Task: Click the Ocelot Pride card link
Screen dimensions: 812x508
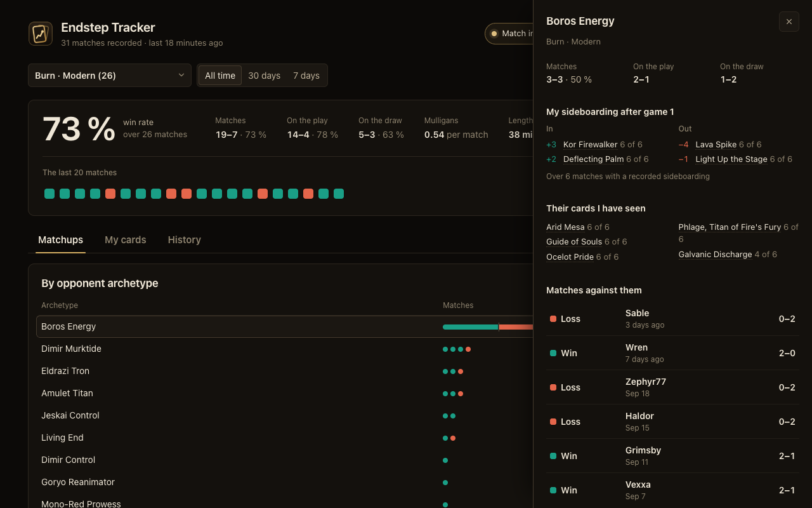Action: click(570, 257)
